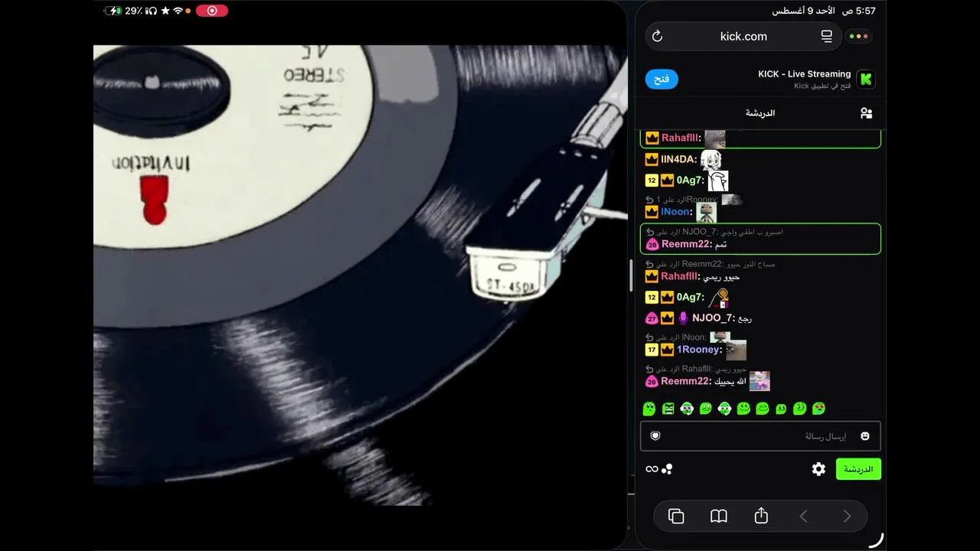Open the page menu icon in the address bar
Image resolution: width=980 pixels, height=551 pixels.
click(826, 36)
